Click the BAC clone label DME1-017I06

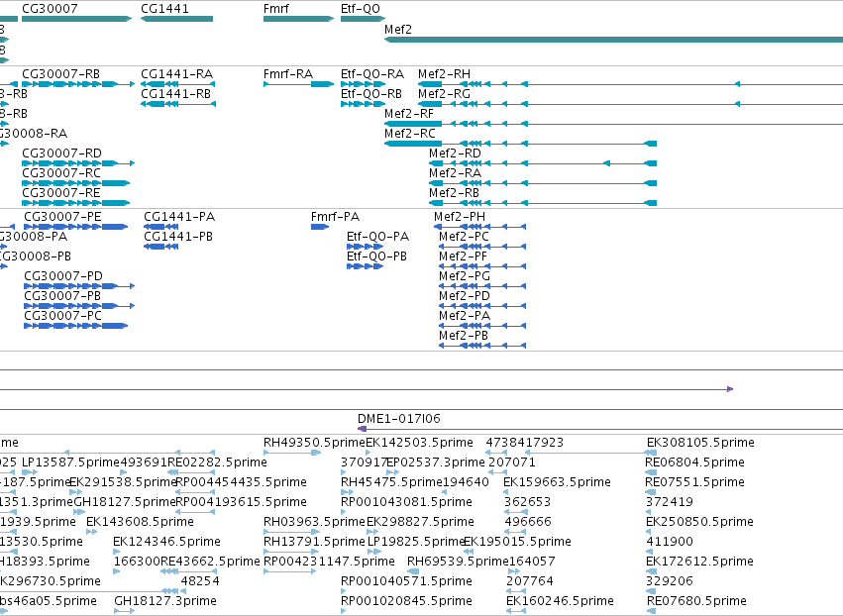(399, 419)
